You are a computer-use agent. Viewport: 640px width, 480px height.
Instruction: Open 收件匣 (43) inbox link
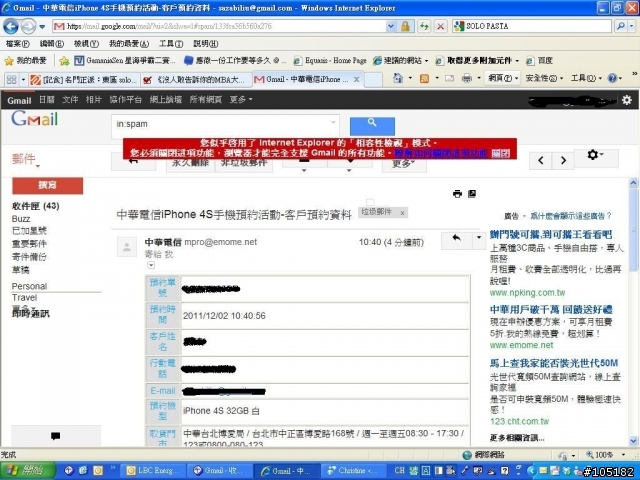(36, 206)
